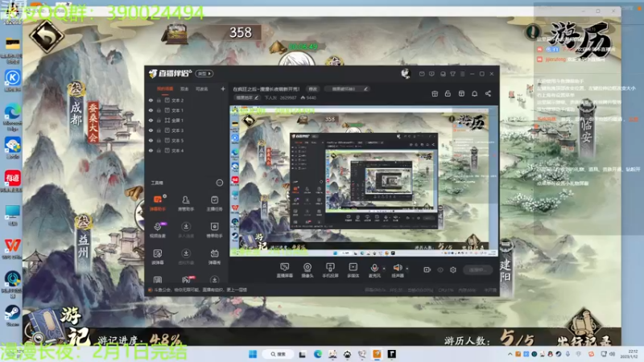Expand speaker options arrow
Screen dimensions: 644x362
[407, 269]
